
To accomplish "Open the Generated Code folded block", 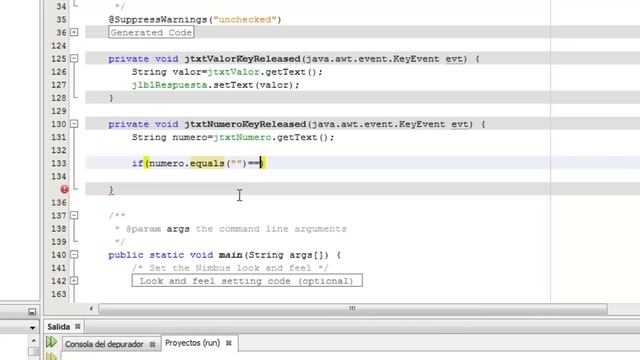I will tap(151, 33).
